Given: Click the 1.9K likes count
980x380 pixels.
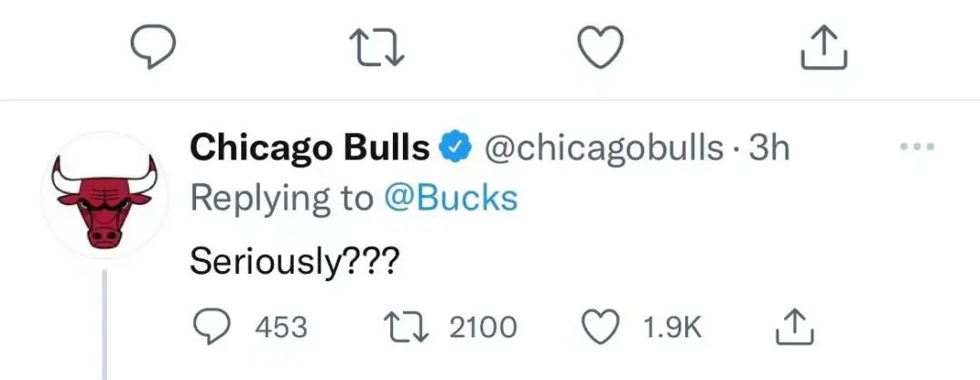Looking at the screenshot, I should [x=672, y=327].
